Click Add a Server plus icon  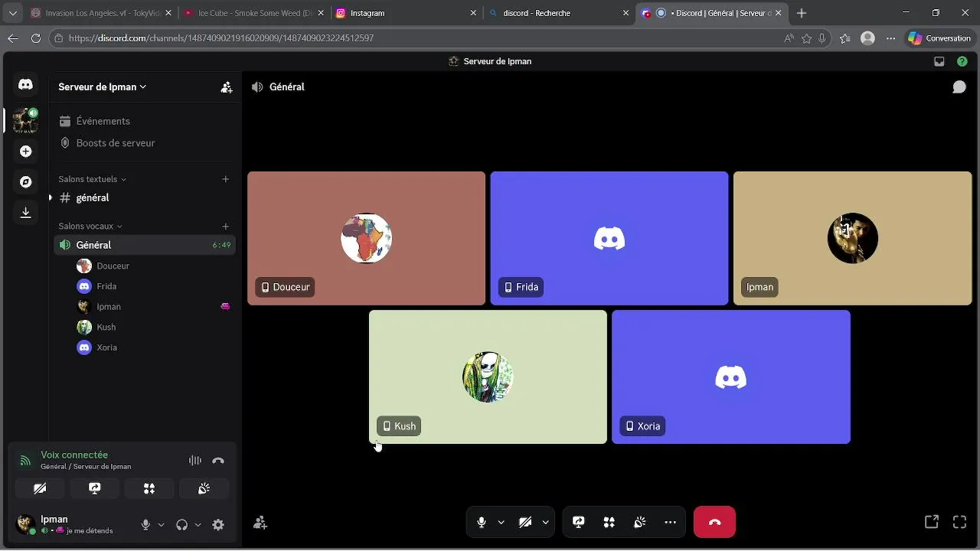coord(25,152)
